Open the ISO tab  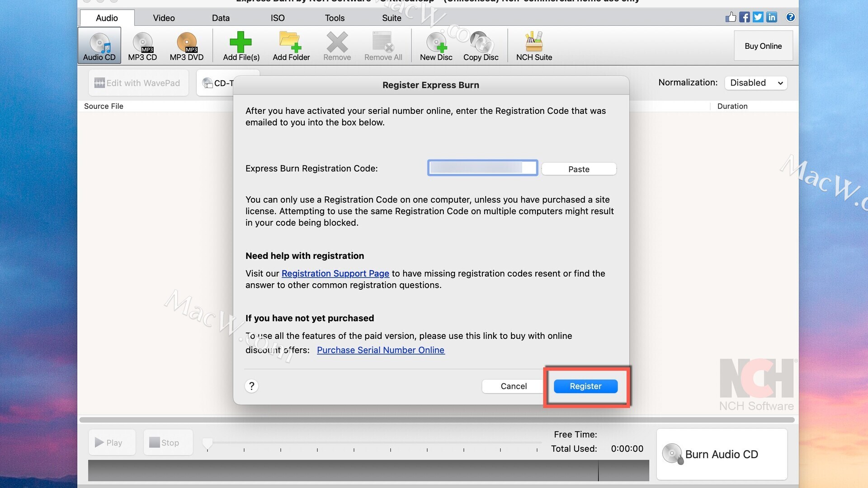pyautogui.click(x=278, y=18)
